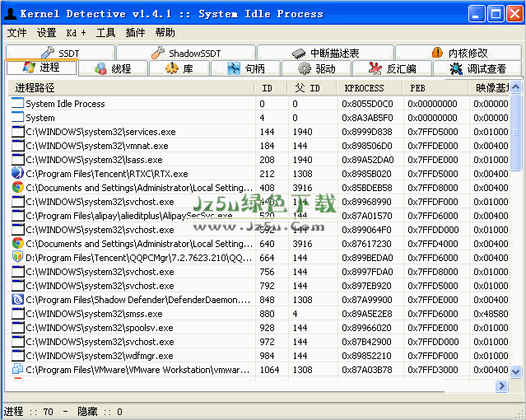Click the red bug icon on 反汇编 tab
The height and width of the screenshot is (420, 526).
(375, 68)
